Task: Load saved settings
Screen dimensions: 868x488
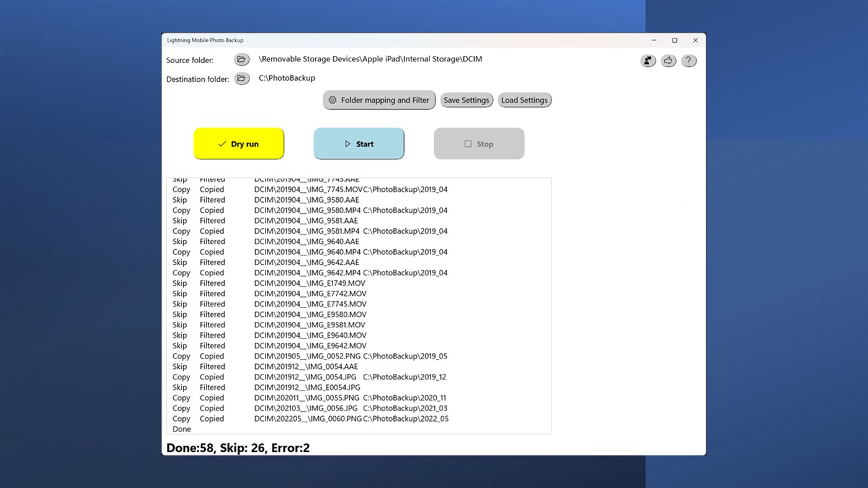Action: click(x=524, y=100)
